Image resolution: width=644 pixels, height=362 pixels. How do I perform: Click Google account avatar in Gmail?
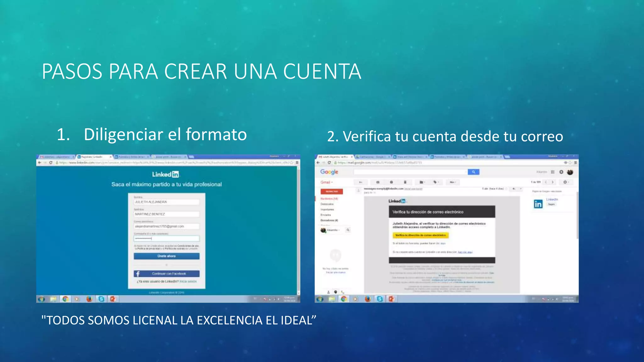pos(570,172)
